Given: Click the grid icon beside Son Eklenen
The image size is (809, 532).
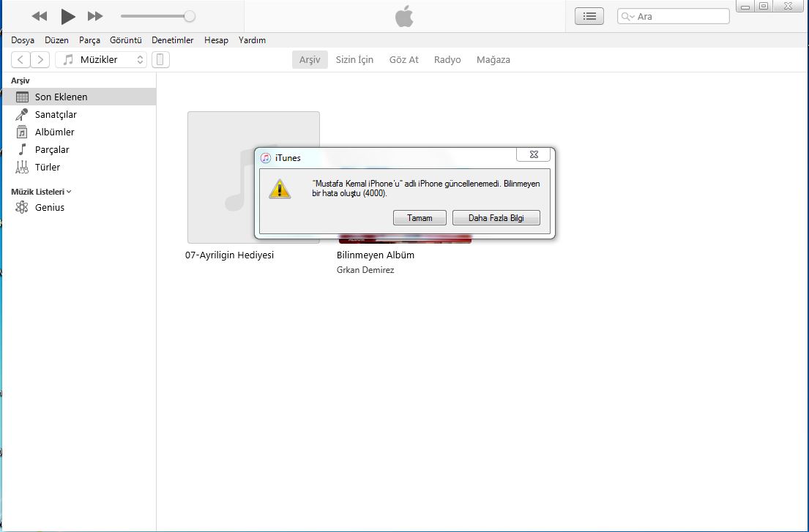Looking at the screenshot, I should 22,97.
